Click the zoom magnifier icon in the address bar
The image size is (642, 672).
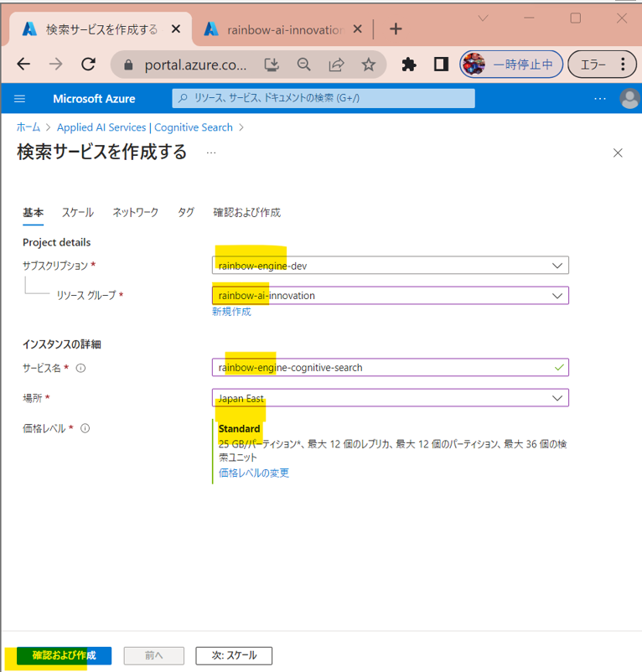[304, 65]
